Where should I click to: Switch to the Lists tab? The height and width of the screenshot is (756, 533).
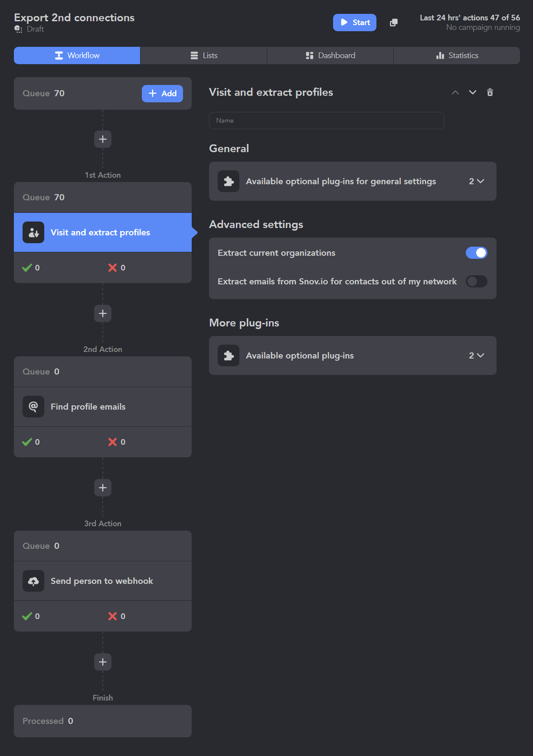click(x=203, y=55)
